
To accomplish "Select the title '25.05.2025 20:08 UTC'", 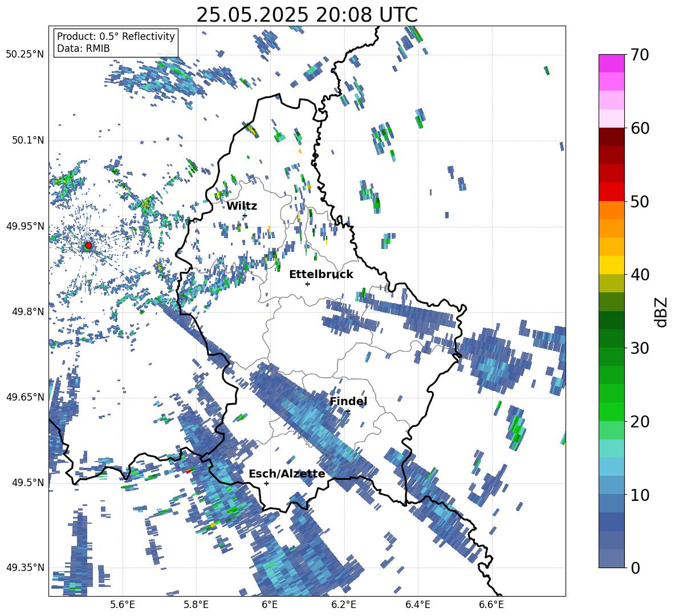I will pyautogui.click(x=307, y=15).
